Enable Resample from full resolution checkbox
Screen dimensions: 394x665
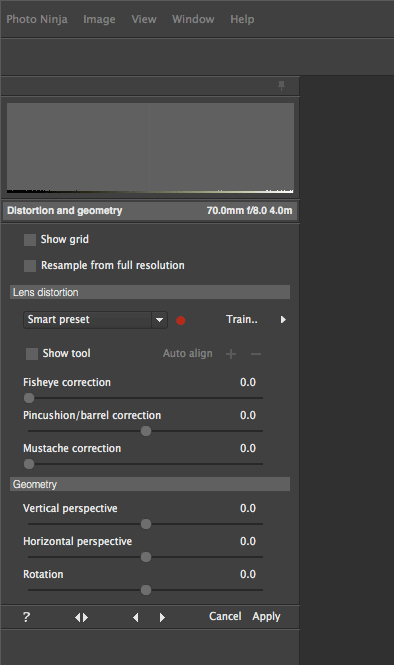tap(30, 266)
